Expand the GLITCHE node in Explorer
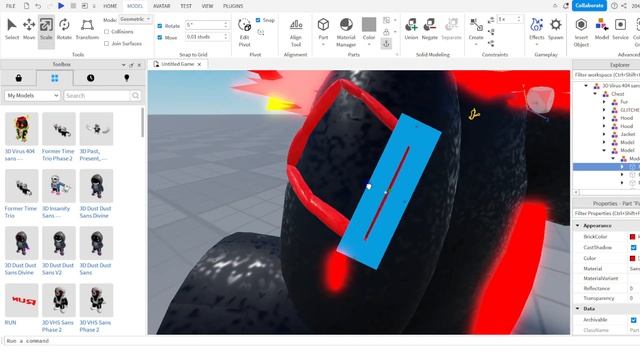The width and height of the screenshot is (640, 360). coord(604,110)
